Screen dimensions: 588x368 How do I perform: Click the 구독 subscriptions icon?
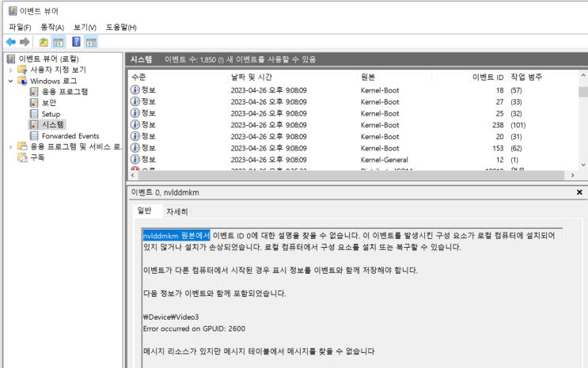point(22,157)
